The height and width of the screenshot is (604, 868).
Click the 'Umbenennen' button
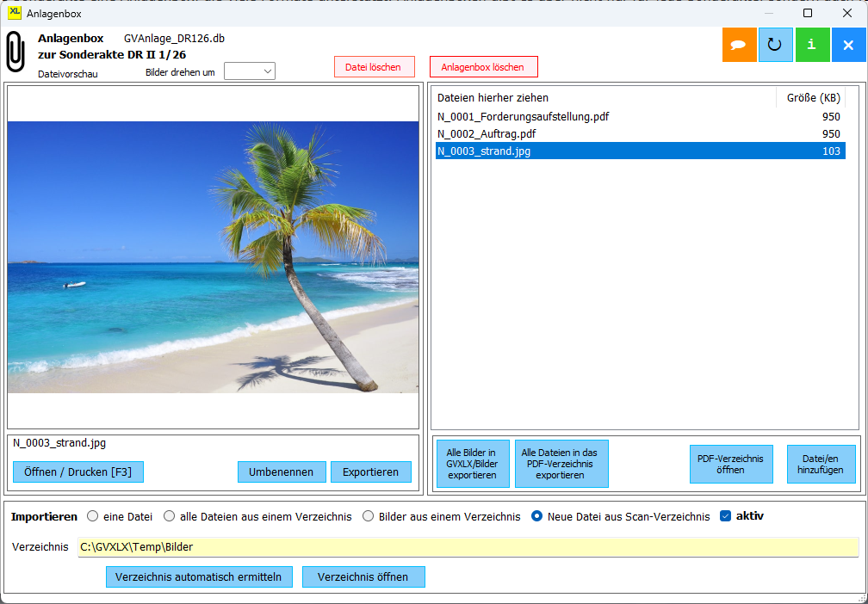[282, 471]
